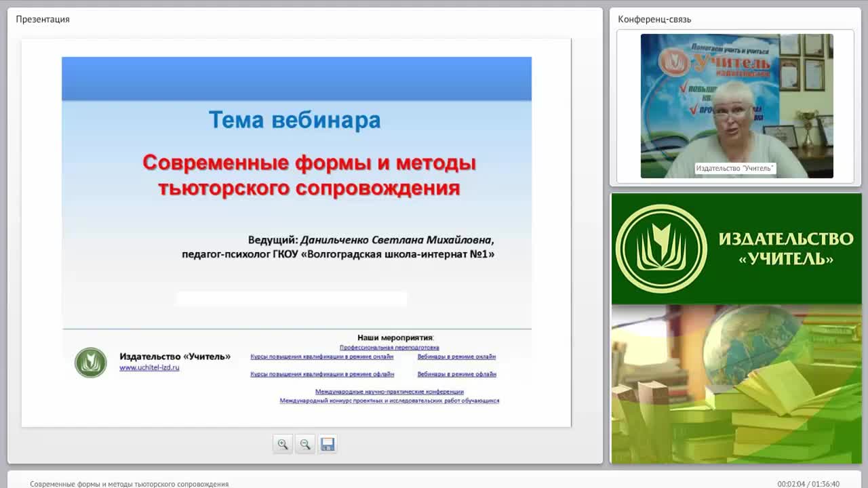Click the webinar title in the bottom bar
This screenshot has height=488, width=868.
pyautogui.click(x=130, y=484)
